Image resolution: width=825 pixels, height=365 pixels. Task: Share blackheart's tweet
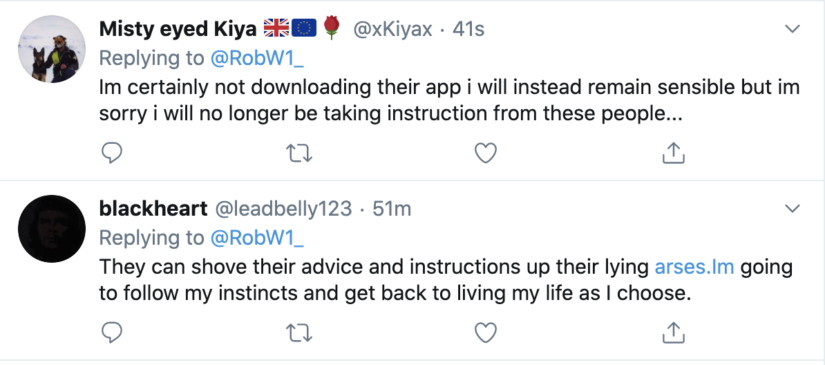click(673, 332)
